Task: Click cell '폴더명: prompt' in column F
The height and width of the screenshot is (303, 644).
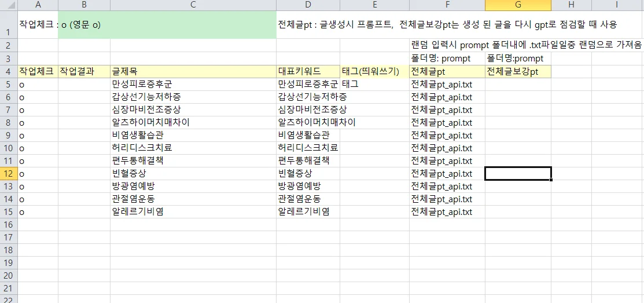Action: click(x=447, y=59)
